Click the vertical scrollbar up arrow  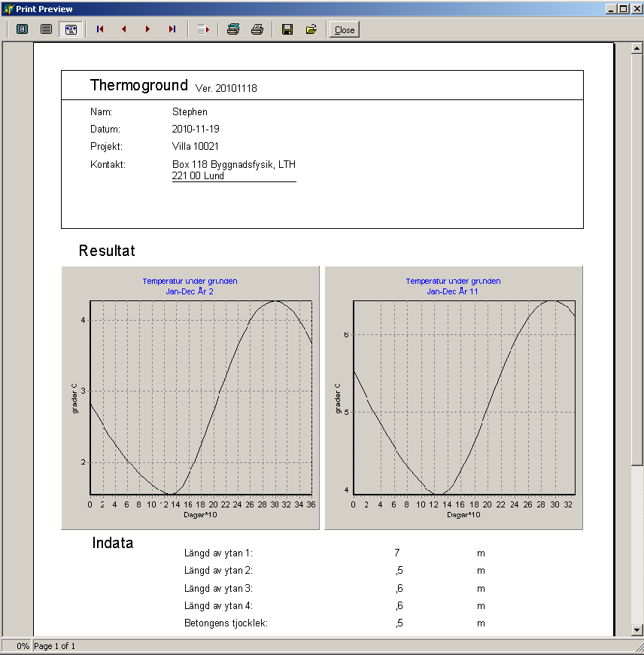(x=636, y=48)
